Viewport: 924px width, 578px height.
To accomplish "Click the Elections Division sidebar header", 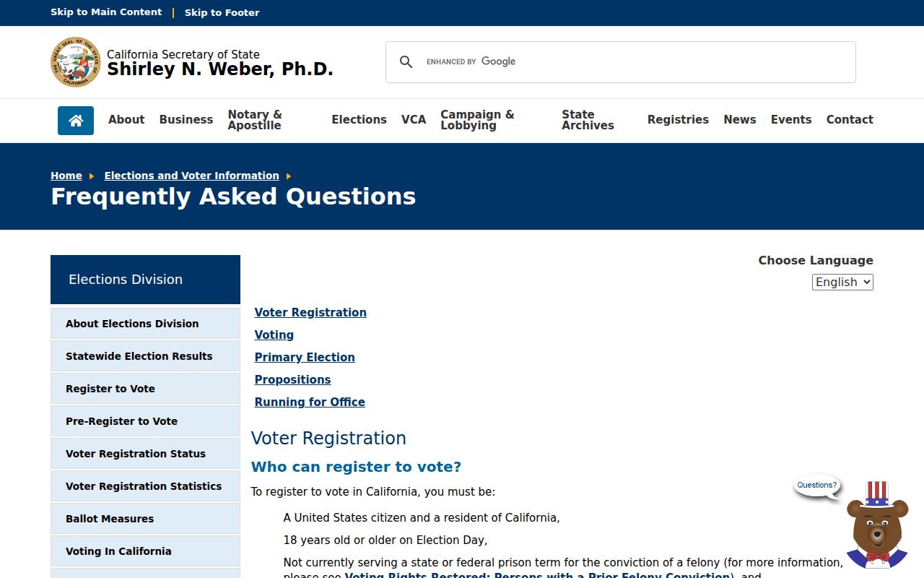I will 145,280.
